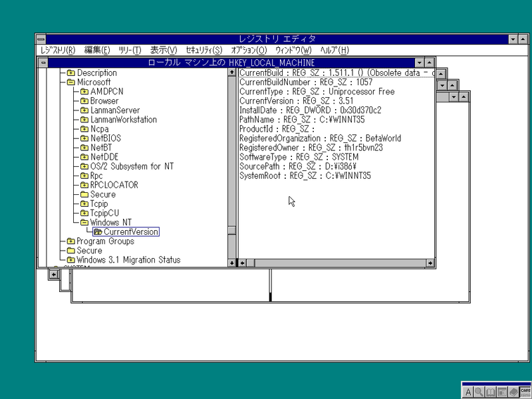This screenshot has height=399, width=532.
Task: Select the OS/2 Subsystem for NT key
Action: 132,166
